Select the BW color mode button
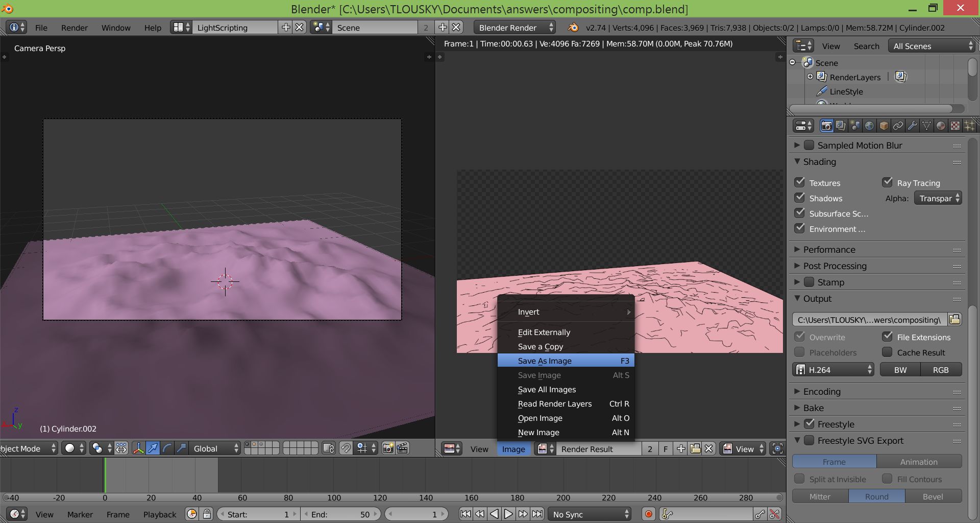 pyautogui.click(x=900, y=370)
